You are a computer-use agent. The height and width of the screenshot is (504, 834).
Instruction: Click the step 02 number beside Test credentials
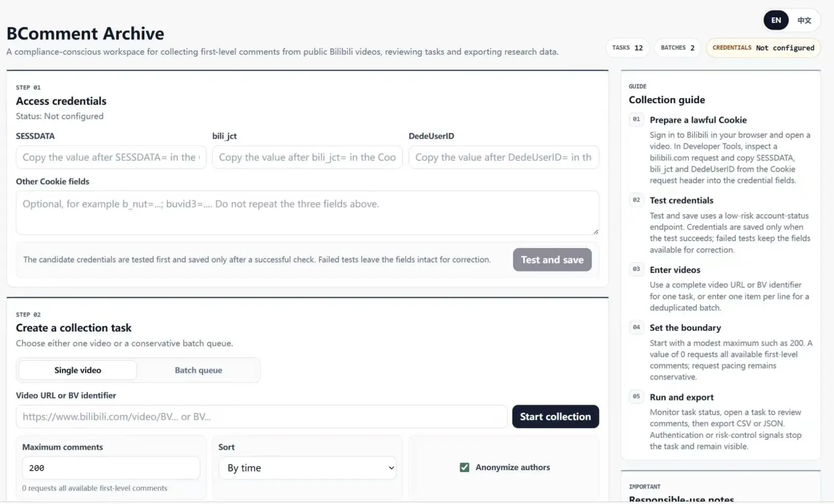point(636,200)
